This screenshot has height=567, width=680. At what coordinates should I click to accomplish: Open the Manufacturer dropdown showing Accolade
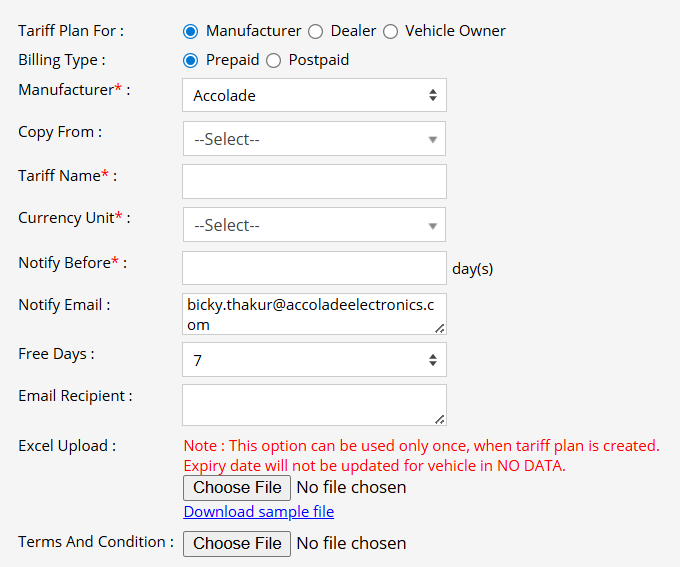pyautogui.click(x=314, y=96)
